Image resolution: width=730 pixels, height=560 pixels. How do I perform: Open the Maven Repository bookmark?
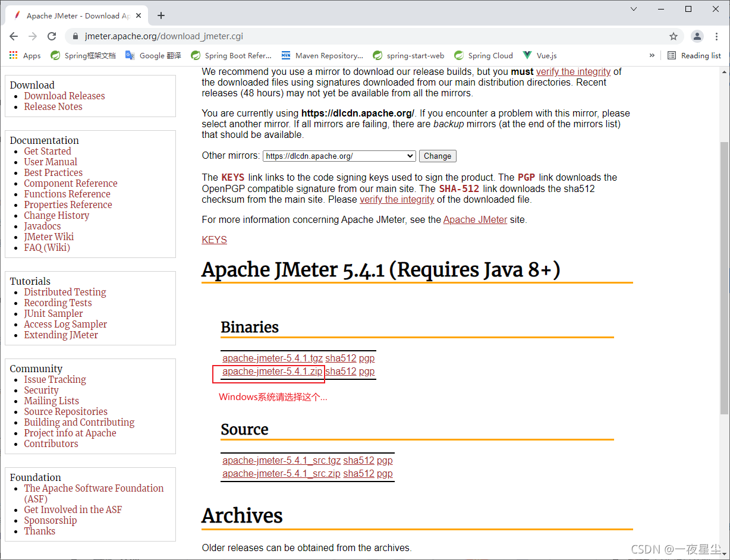322,55
